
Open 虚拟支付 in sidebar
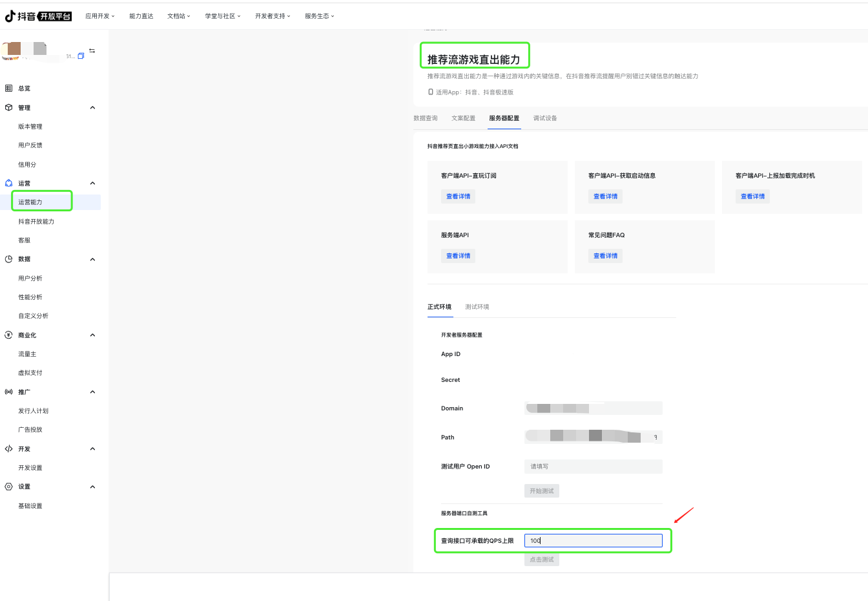click(30, 373)
